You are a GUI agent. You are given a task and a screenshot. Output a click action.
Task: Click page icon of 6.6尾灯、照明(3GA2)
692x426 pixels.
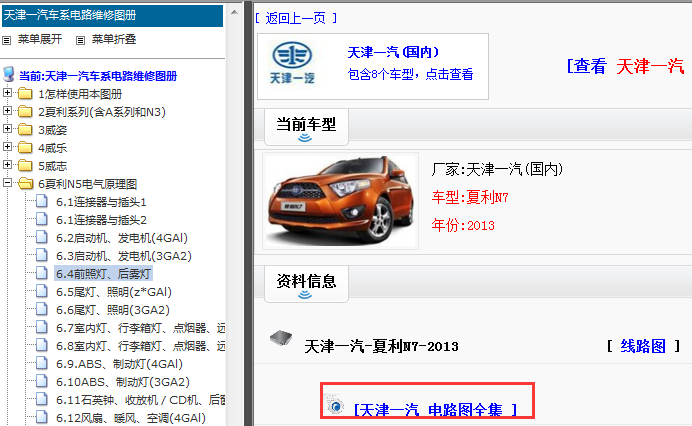(41, 309)
